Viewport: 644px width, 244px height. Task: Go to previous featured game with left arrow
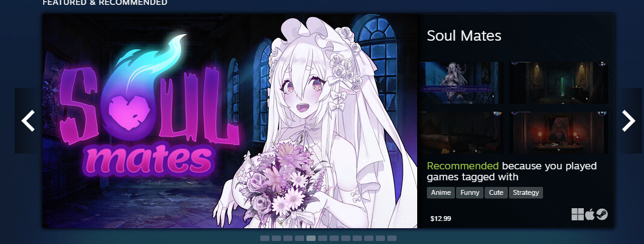coord(28,121)
